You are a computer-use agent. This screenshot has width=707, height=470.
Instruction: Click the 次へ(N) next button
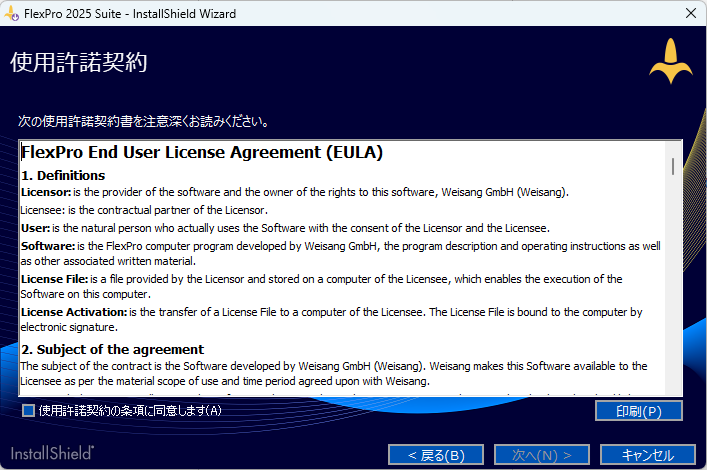click(x=542, y=455)
